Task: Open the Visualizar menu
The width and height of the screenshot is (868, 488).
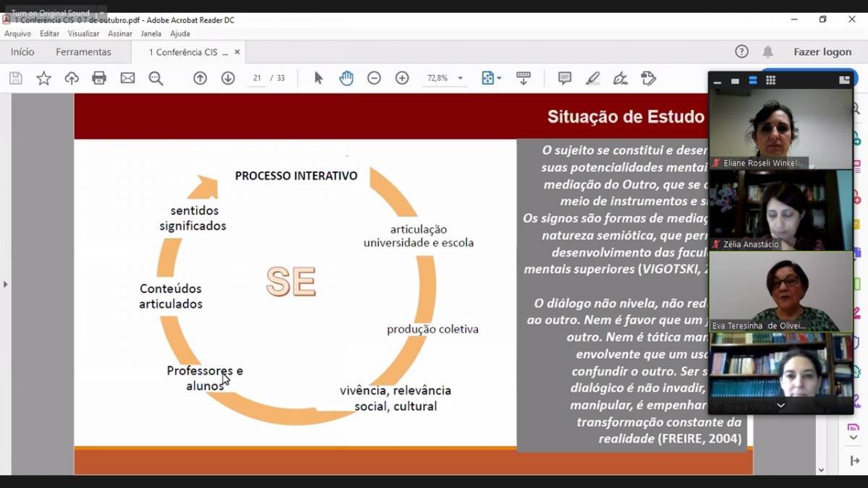Action: coord(83,33)
